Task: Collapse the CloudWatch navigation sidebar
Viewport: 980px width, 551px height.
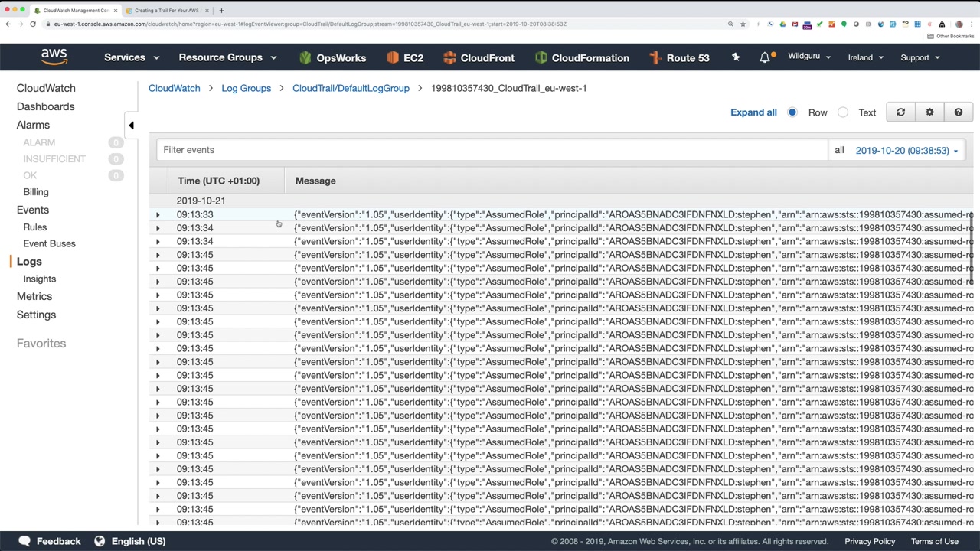Action: coord(131,125)
